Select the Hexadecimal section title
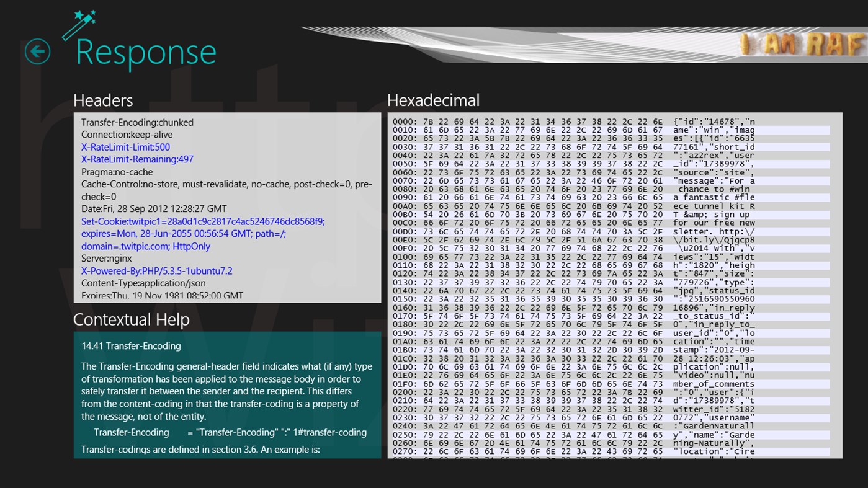 click(433, 100)
